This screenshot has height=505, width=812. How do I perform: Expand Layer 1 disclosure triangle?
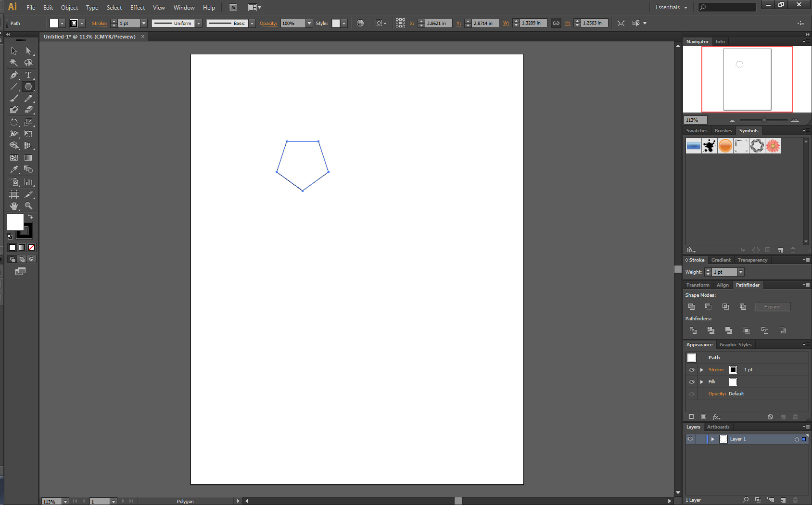[x=713, y=439]
